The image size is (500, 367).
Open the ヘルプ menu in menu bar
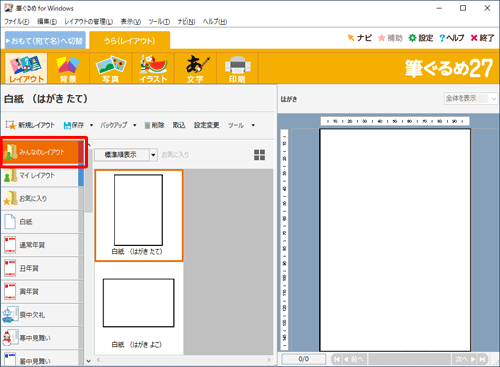click(215, 22)
